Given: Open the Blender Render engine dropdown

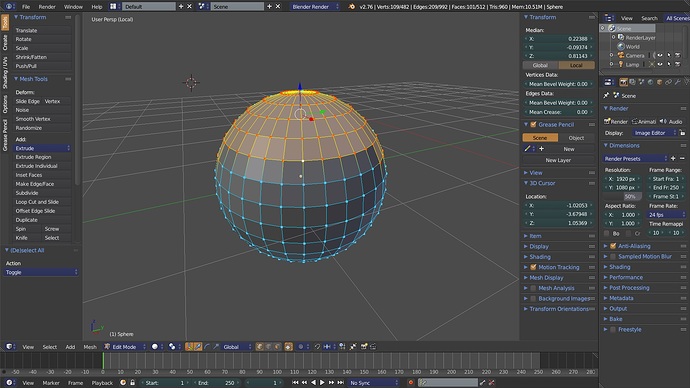Looking at the screenshot, I should coord(315,7).
